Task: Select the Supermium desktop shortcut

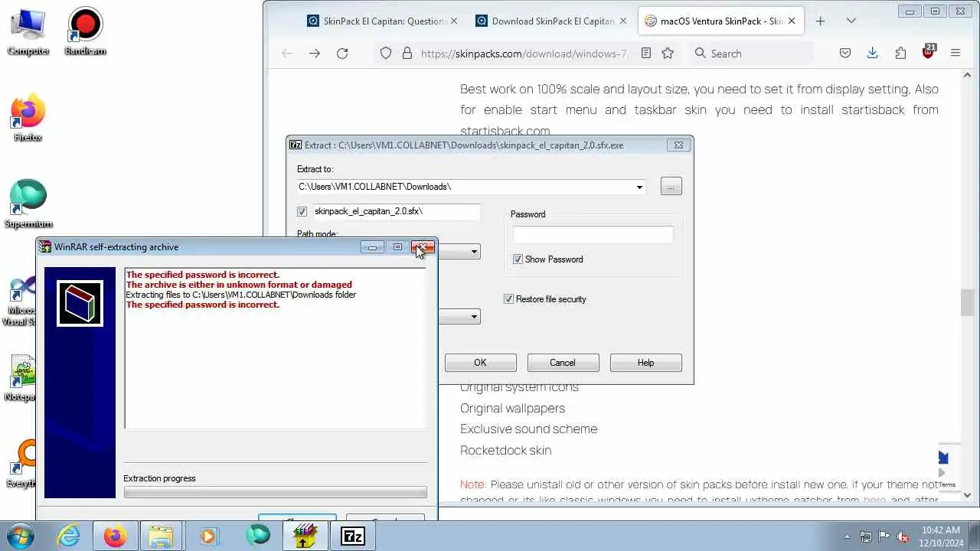Action: 28,204
